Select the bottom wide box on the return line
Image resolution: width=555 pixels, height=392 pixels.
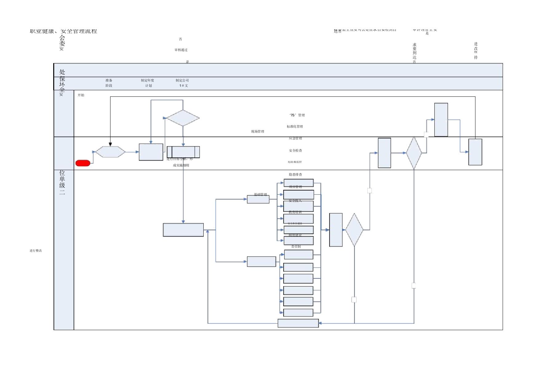[x=298, y=323]
